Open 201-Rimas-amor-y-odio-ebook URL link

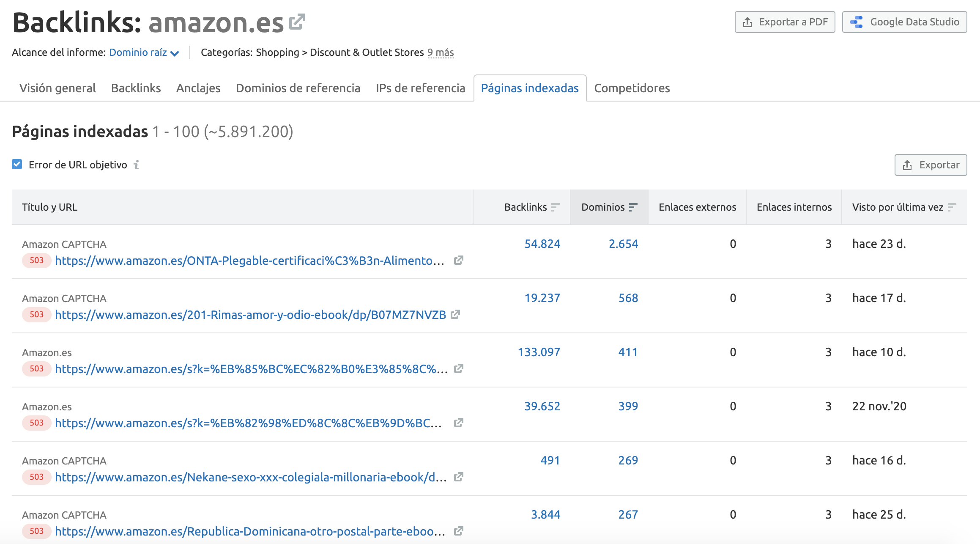tap(251, 315)
